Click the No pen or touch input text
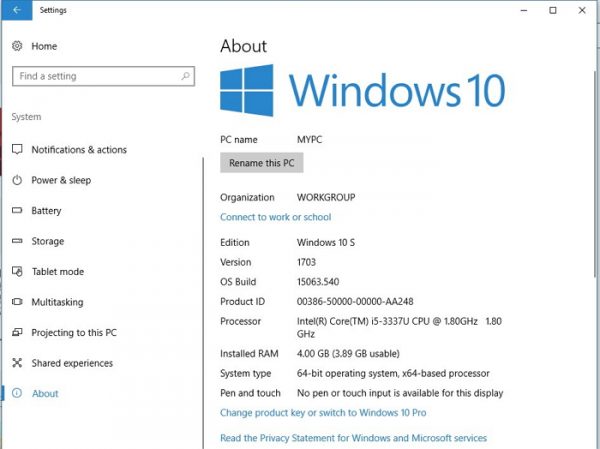 [400, 393]
